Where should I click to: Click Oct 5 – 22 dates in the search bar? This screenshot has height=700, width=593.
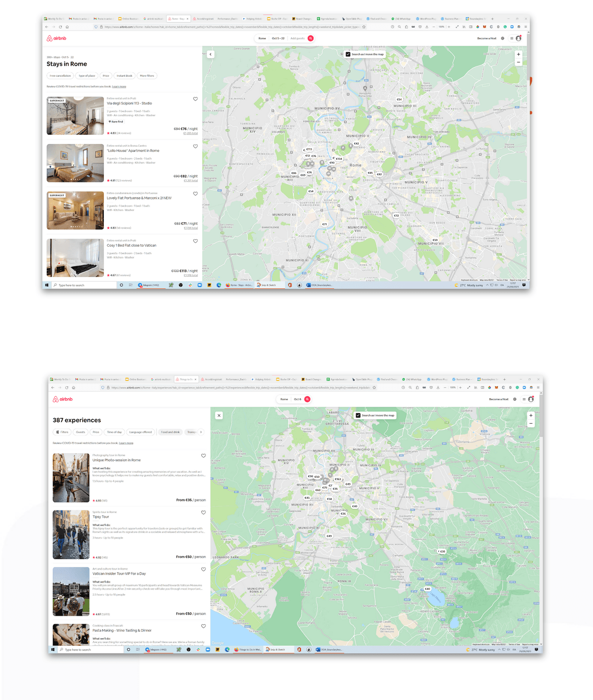278,38
